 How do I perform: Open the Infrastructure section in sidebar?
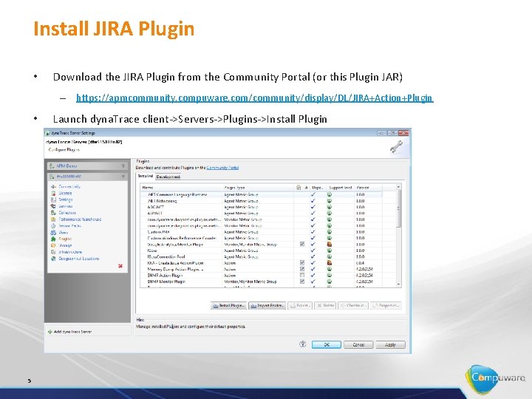coord(70,252)
